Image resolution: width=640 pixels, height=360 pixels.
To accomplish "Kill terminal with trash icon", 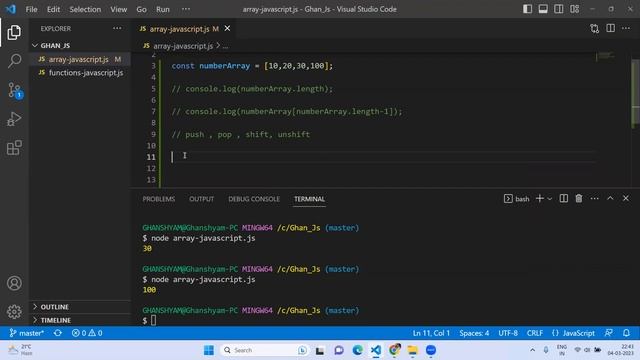I will pos(579,198).
